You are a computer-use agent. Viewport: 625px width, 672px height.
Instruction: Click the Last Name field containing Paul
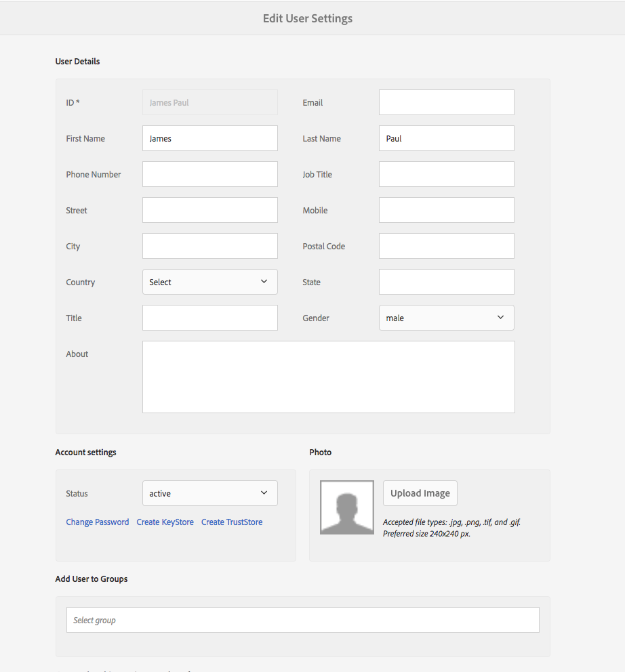446,138
